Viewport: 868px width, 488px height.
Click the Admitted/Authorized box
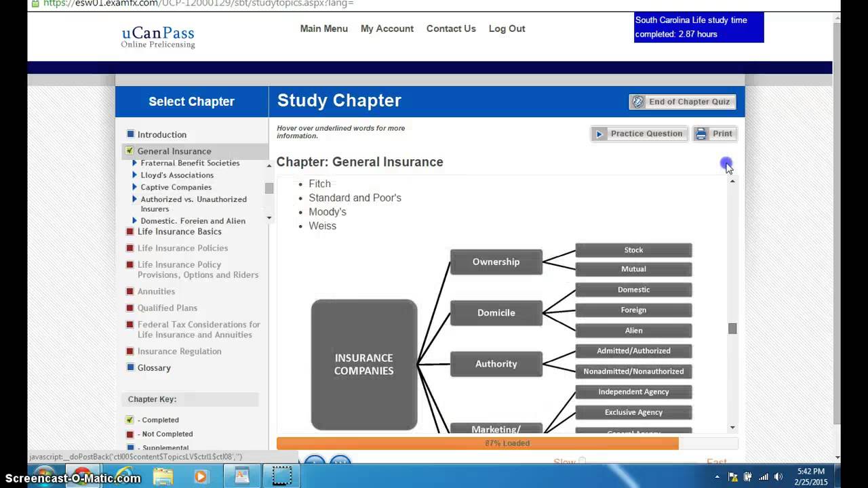(633, 350)
